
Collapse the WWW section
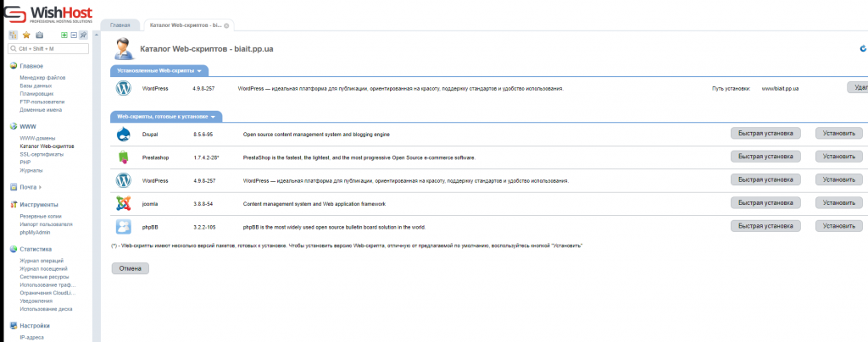pyautogui.click(x=28, y=126)
